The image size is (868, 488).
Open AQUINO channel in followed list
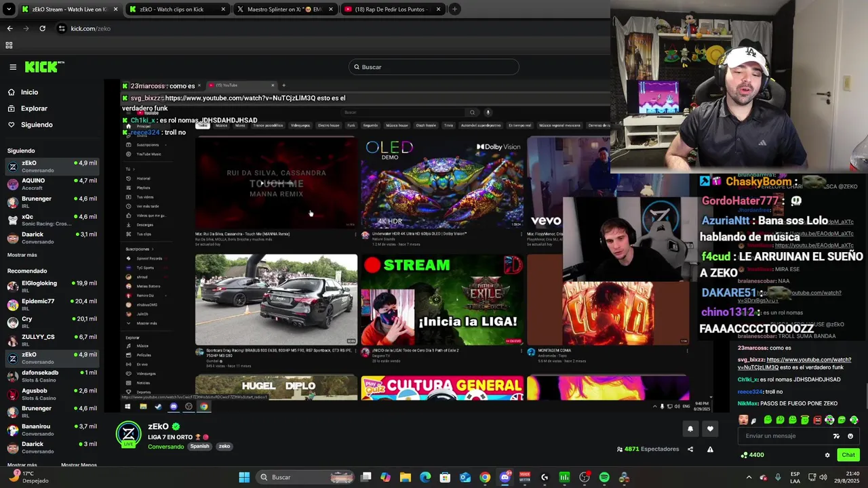pyautogui.click(x=52, y=184)
